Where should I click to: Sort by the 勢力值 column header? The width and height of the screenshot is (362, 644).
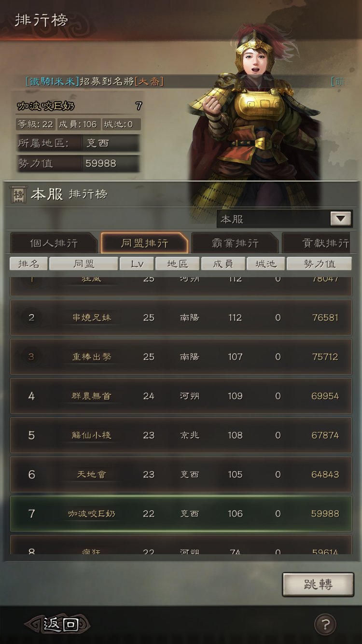[319, 264]
